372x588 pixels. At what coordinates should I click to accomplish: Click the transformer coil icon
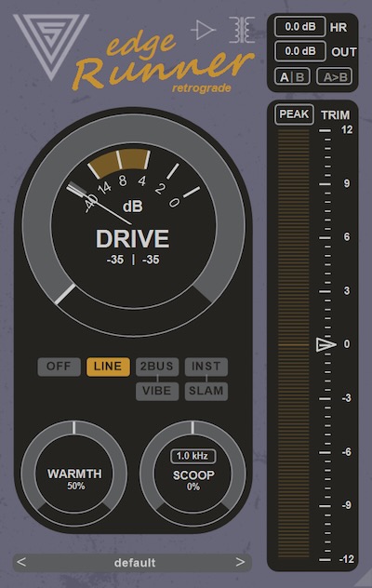(242, 30)
